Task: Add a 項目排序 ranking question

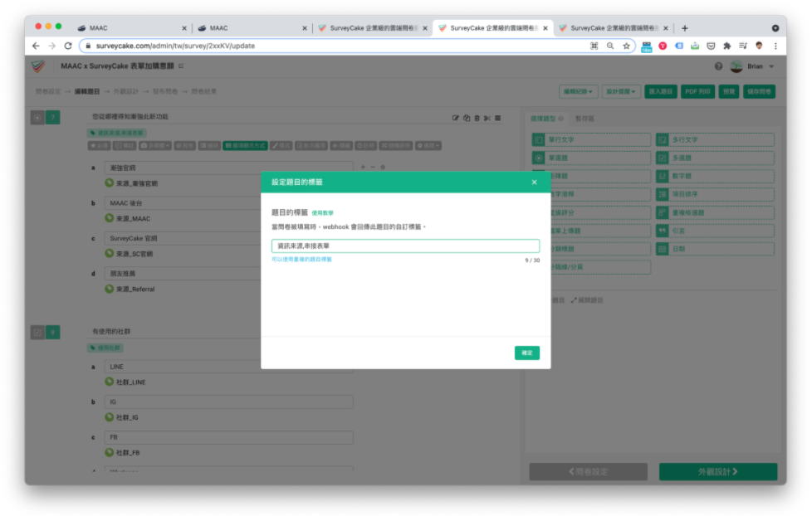Action: point(715,194)
